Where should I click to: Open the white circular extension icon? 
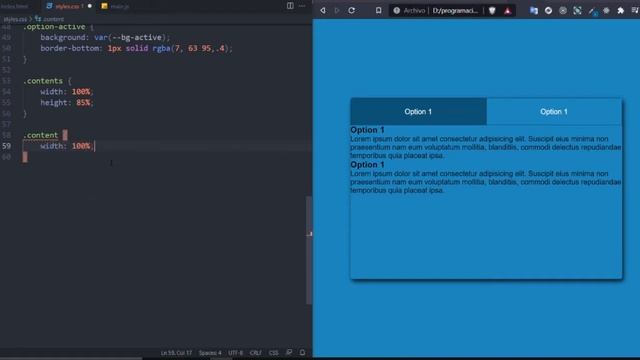(x=548, y=11)
